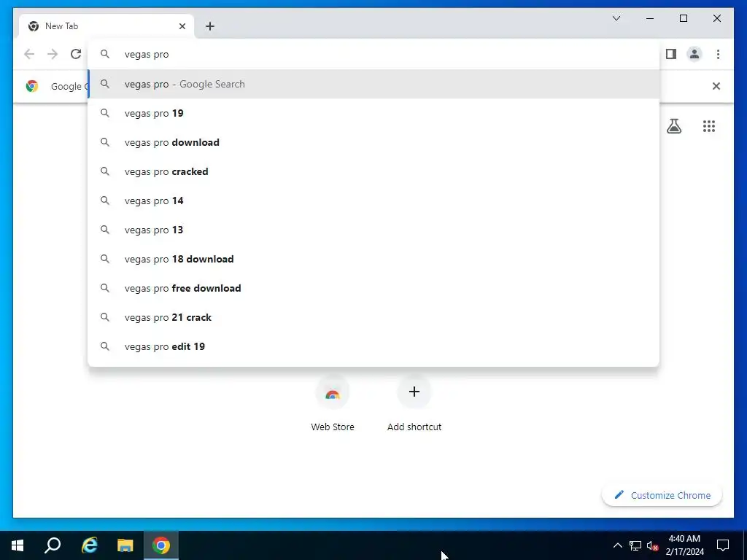Open the Google apps grid
Viewport: 747px width, 560px height.
click(709, 126)
